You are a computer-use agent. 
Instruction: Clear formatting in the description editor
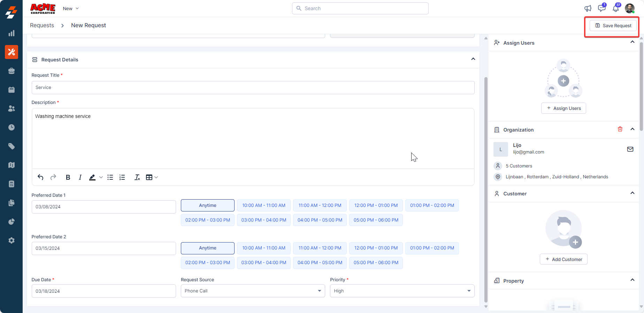pyautogui.click(x=137, y=177)
